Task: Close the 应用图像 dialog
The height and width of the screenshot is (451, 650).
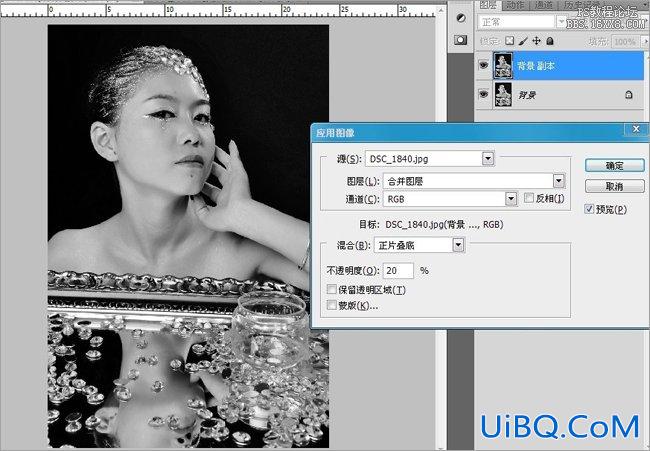Action: point(636,129)
